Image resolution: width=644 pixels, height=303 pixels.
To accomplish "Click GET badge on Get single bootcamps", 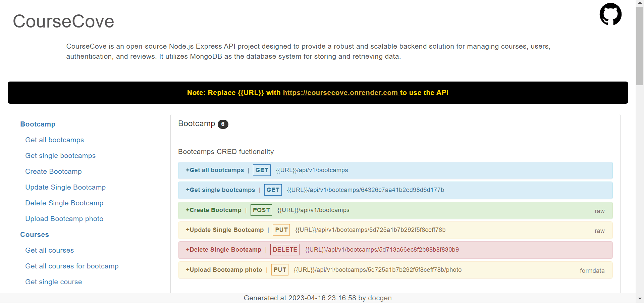I will [273, 190].
